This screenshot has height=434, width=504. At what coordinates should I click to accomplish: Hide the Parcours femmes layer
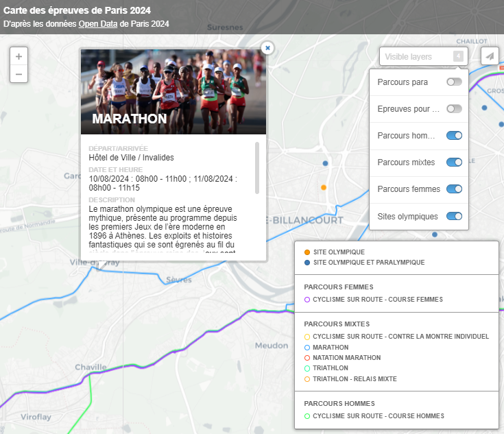click(x=454, y=189)
